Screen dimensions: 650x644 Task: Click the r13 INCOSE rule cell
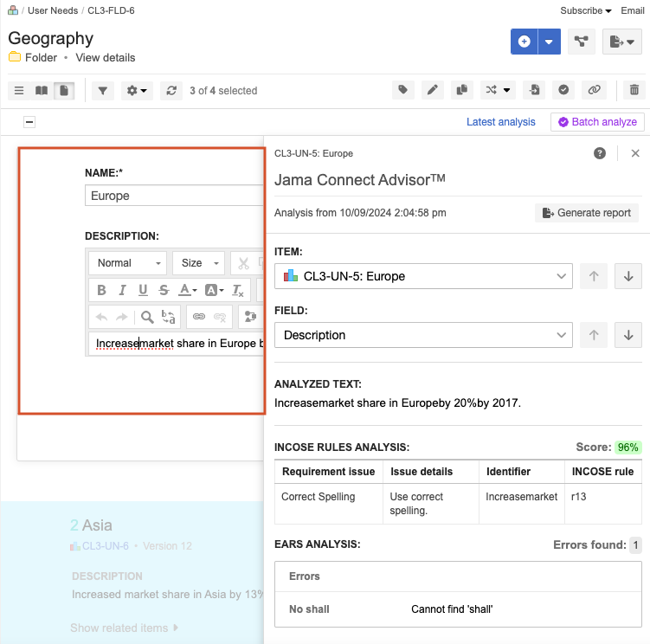[603, 504]
